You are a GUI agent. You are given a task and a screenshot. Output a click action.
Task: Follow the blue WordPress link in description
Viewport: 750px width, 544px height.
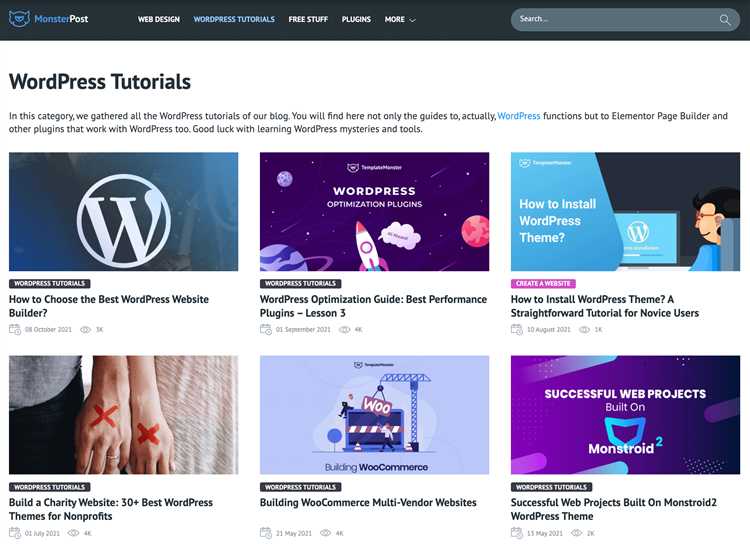click(518, 116)
